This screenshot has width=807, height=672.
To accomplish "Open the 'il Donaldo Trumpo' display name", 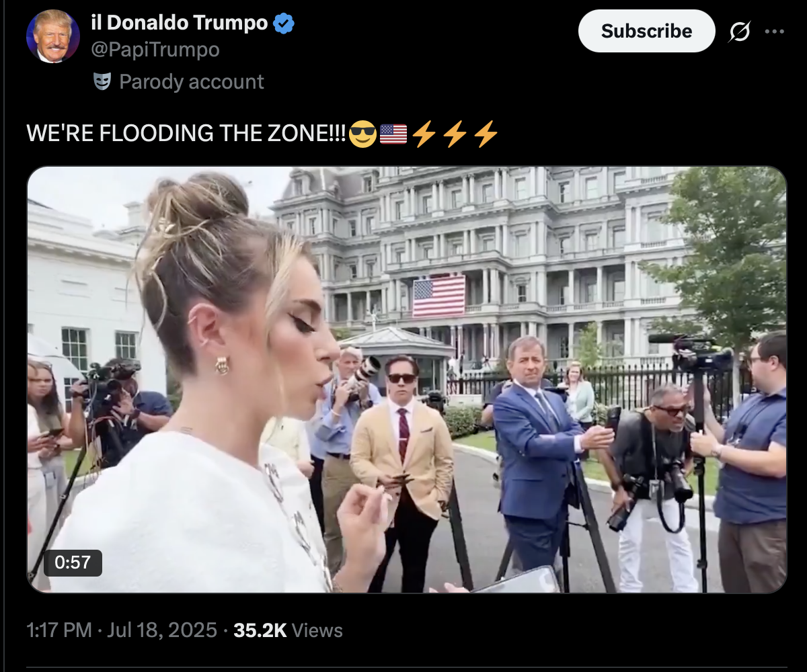I will click(x=179, y=24).
